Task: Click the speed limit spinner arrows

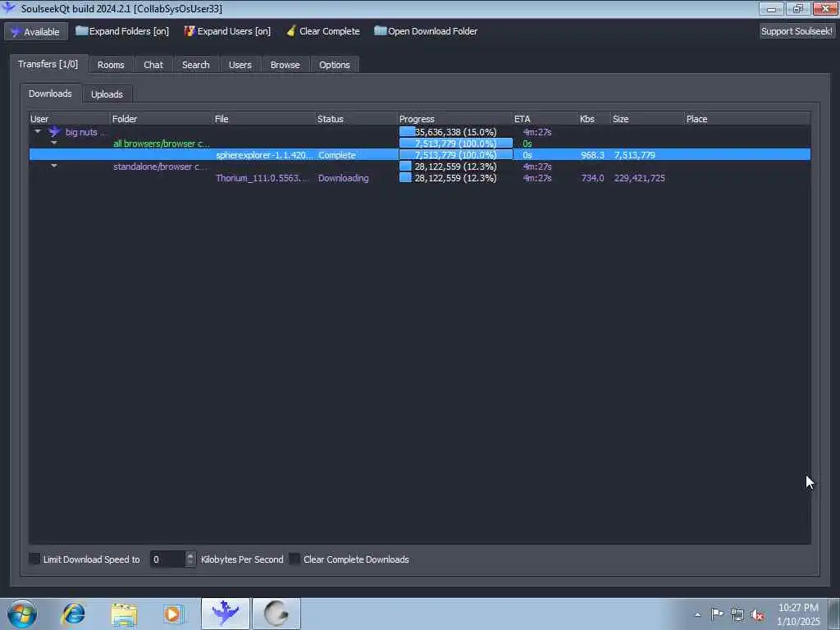Action: [x=190, y=559]
